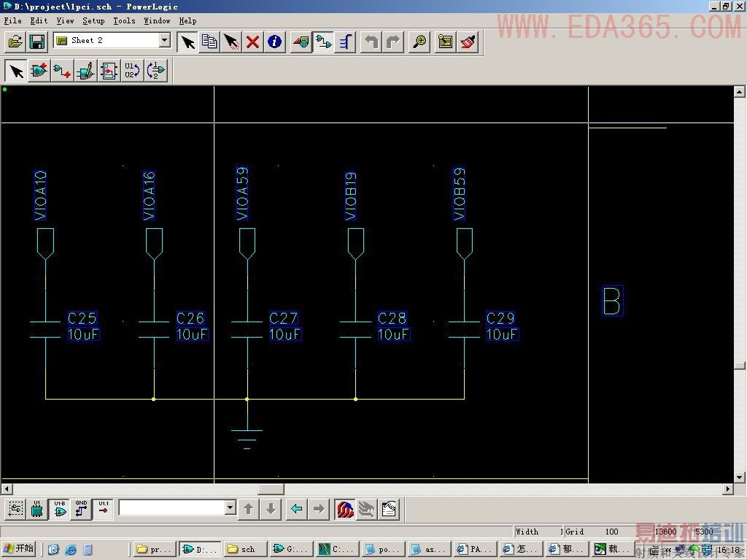Click the Swap Pin 1/2 gate icon
747x560 pixels.
156,71
